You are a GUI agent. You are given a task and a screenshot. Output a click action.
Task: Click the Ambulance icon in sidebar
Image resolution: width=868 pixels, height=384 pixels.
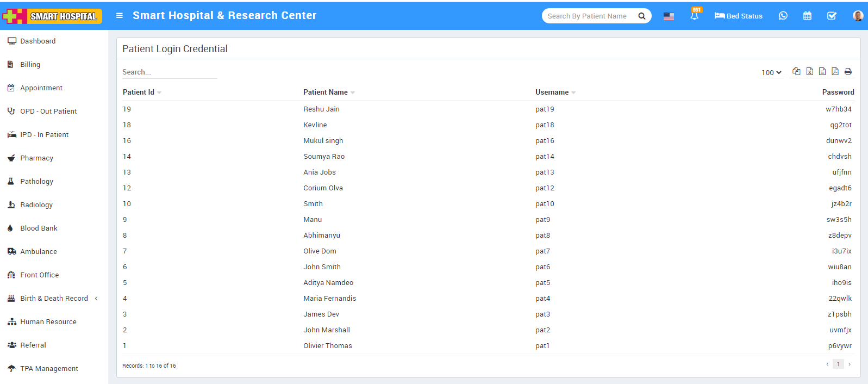click(11, 251)
